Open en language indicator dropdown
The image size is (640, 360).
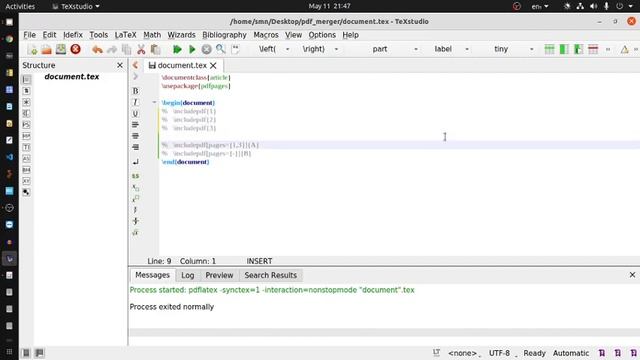tap(540, 6)
